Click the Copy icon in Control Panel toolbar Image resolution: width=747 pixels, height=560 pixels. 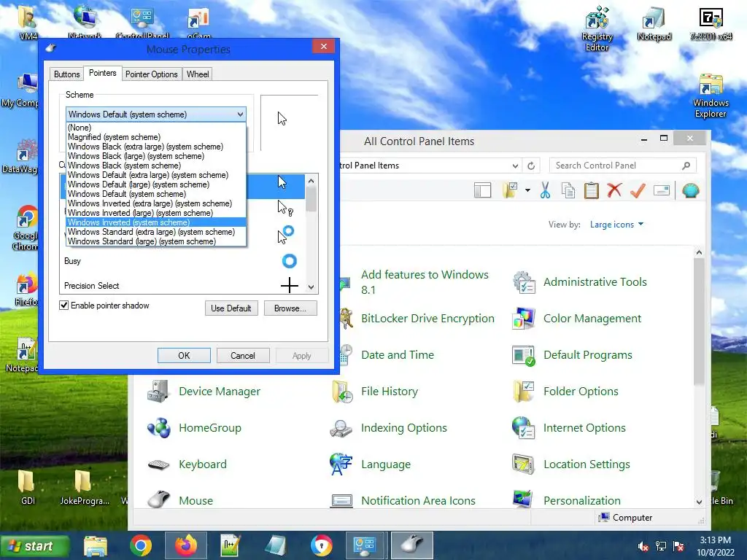coord(568,191)
